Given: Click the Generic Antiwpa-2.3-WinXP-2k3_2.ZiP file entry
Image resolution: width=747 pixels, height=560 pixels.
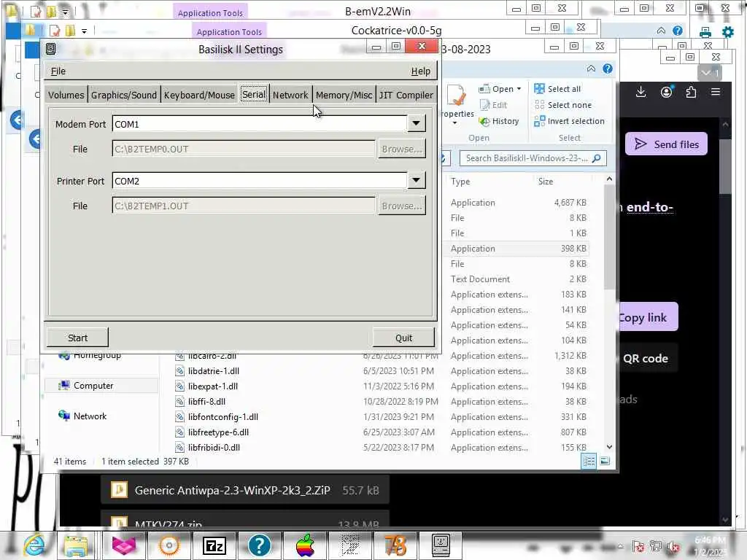Looking at the screenshot, I should [245, 490].
